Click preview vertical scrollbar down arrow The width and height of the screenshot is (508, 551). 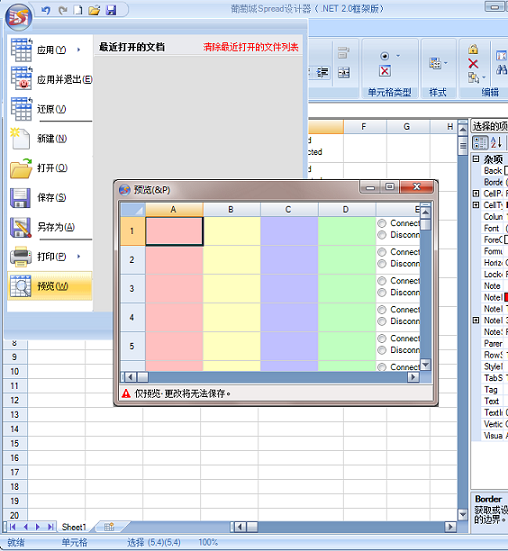click(x=425, y=365)
